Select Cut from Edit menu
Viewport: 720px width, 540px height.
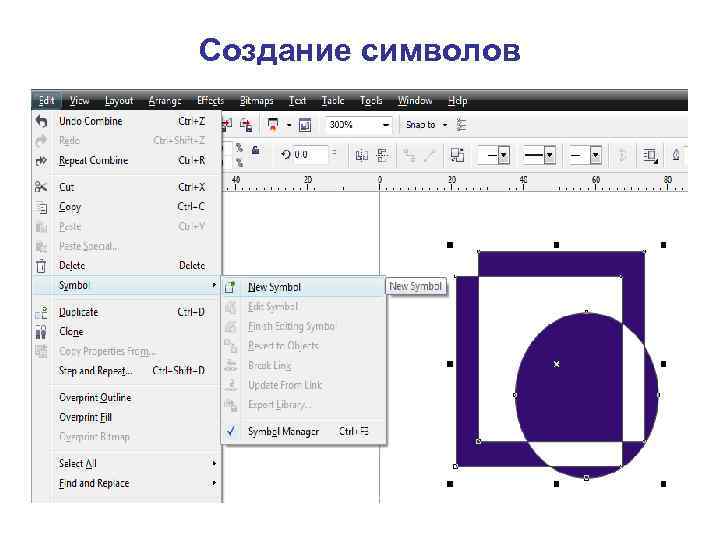[127, 187]
